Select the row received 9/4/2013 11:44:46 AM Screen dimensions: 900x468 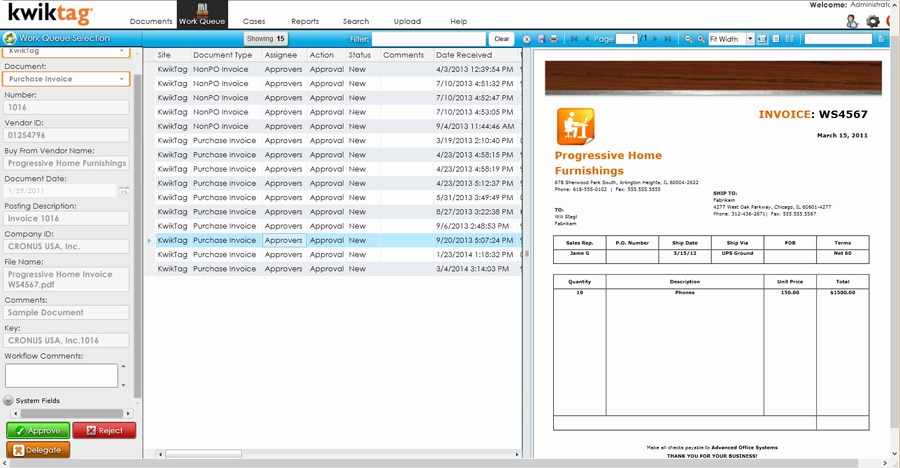(x=338, y=126)
